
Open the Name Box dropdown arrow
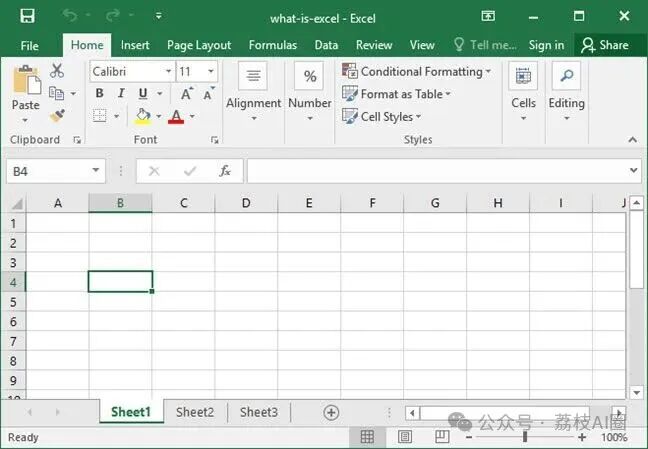[96, 170]
